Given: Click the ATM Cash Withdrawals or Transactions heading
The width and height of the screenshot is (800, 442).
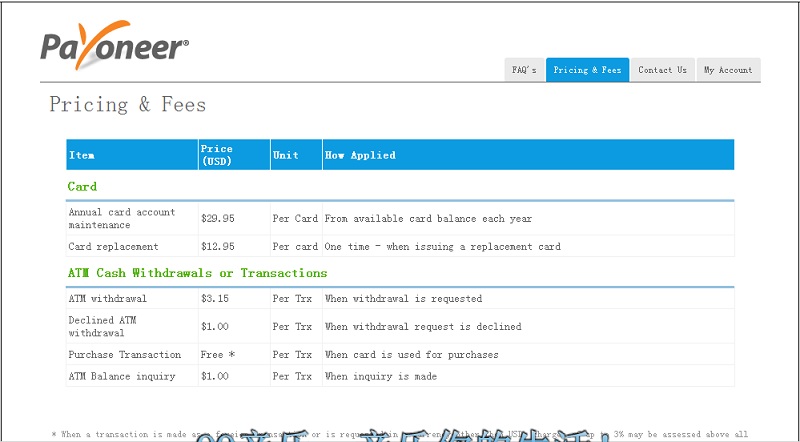Looking at the screenshot, I should [x=197, y=273].
